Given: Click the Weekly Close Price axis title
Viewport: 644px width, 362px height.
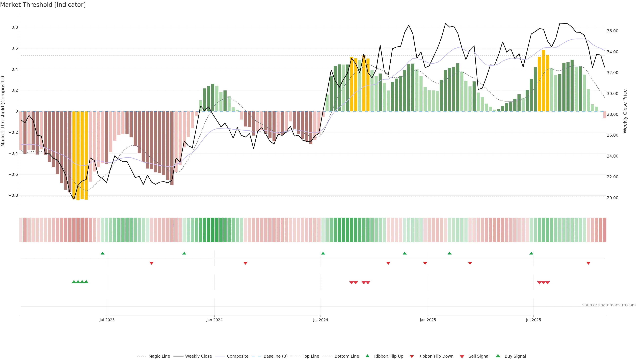Looking at the screenshot, I should 625,111.
